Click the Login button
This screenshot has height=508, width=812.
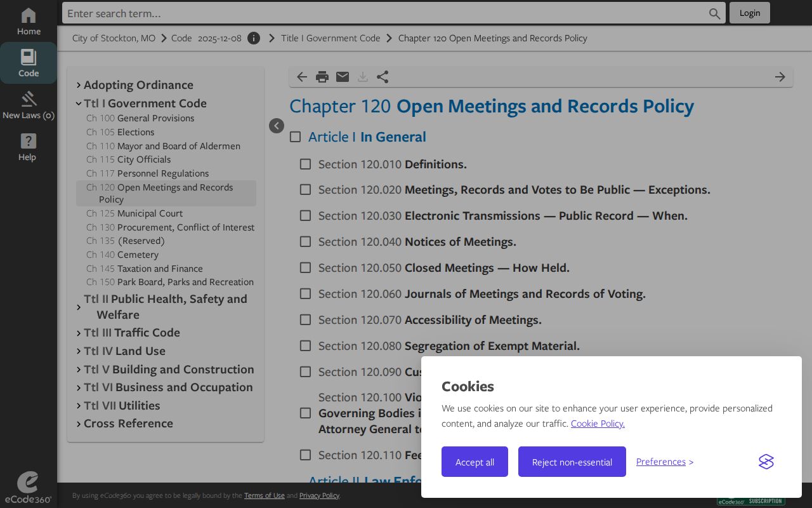(750, 13)
